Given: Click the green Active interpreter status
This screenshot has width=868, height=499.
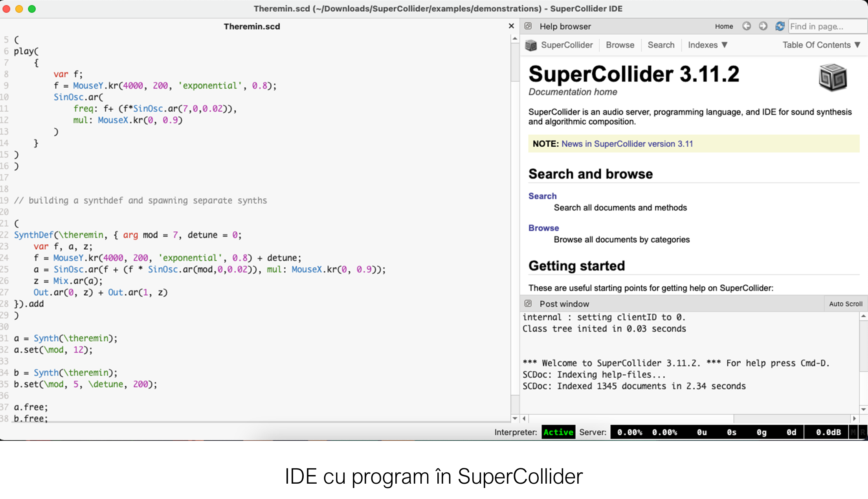Looking at the screenshot, I should [x=558, y=433].
